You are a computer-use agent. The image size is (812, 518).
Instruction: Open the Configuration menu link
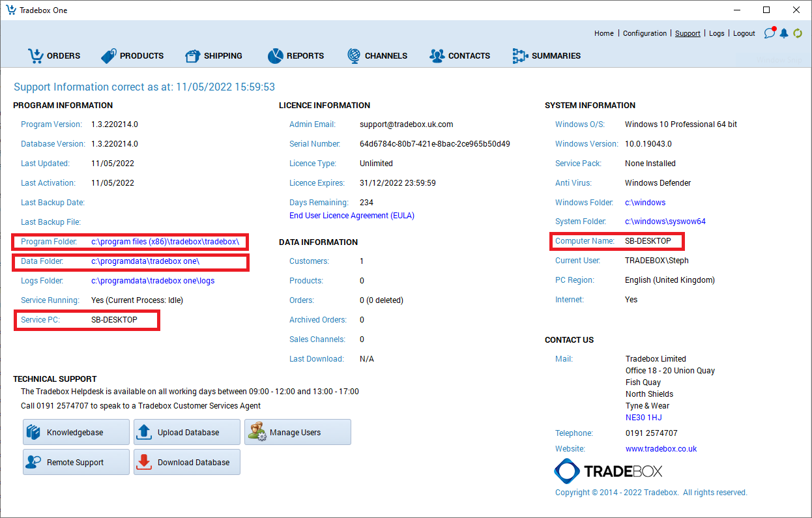point(645,33)
